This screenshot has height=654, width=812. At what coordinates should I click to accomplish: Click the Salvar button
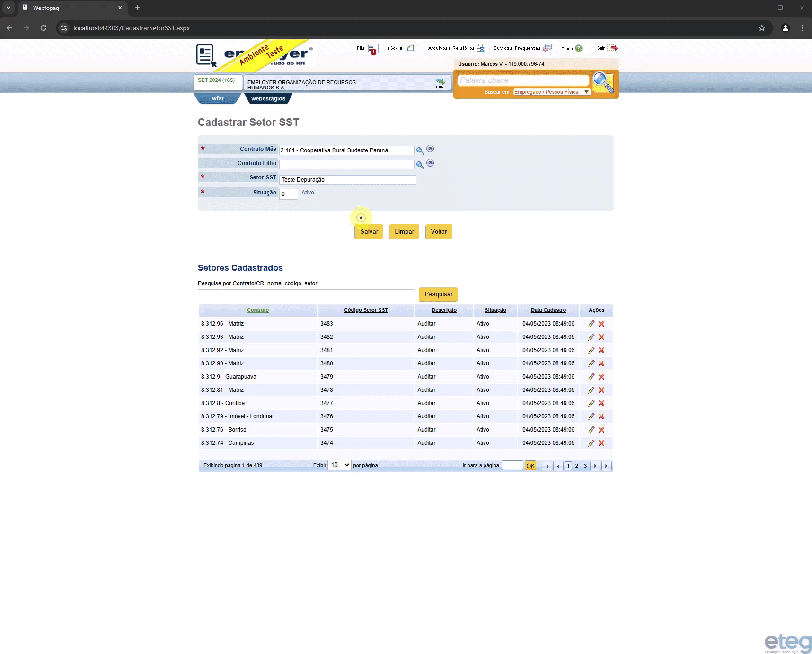click(369, 231)
